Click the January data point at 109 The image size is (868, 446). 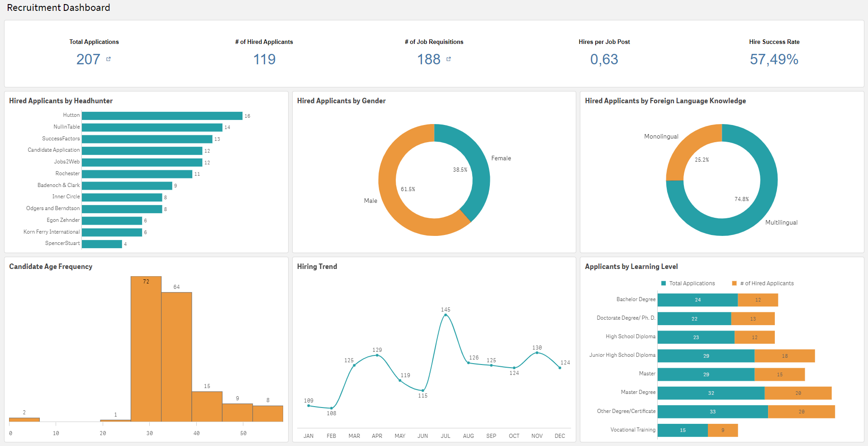pos(308,406)
